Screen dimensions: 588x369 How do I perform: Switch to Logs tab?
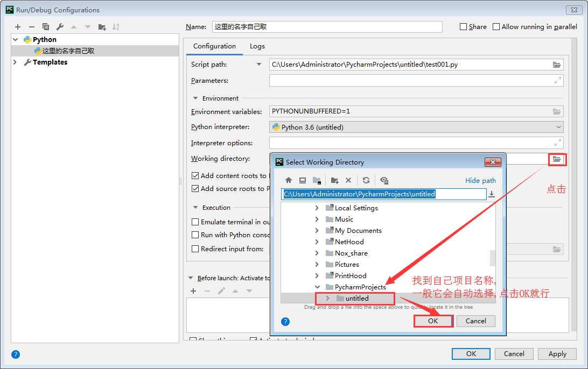pos(257,46)
